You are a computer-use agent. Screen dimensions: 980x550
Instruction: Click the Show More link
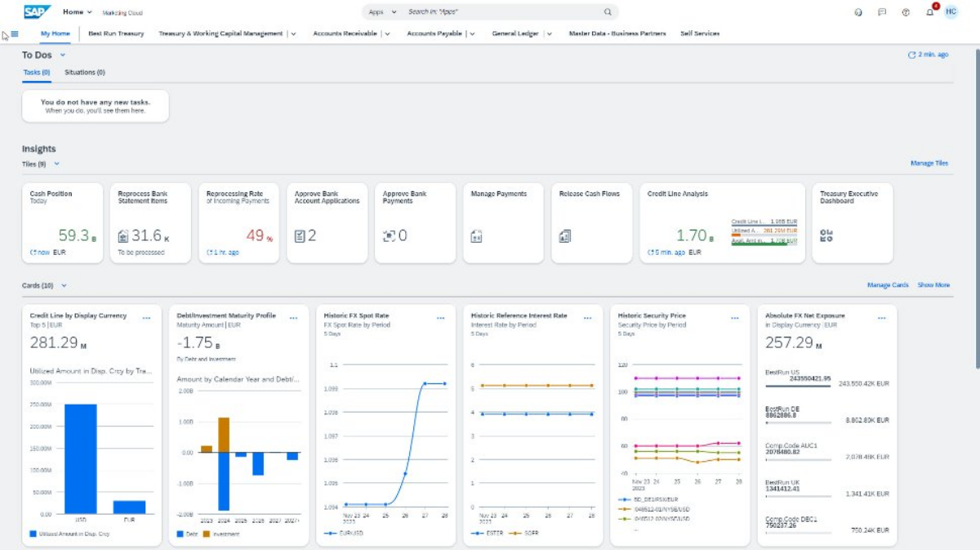coord(933,285)
